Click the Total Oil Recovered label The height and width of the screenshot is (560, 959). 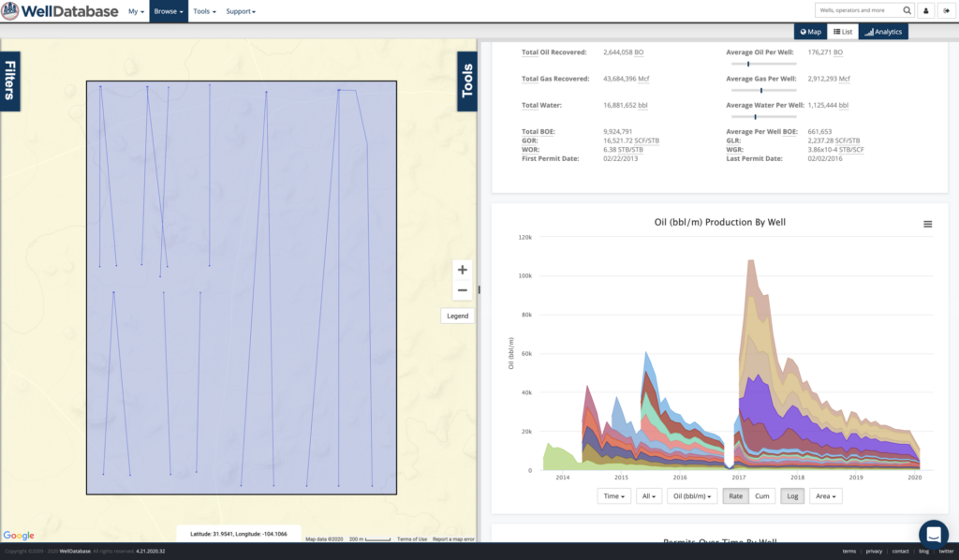[553, 52]
